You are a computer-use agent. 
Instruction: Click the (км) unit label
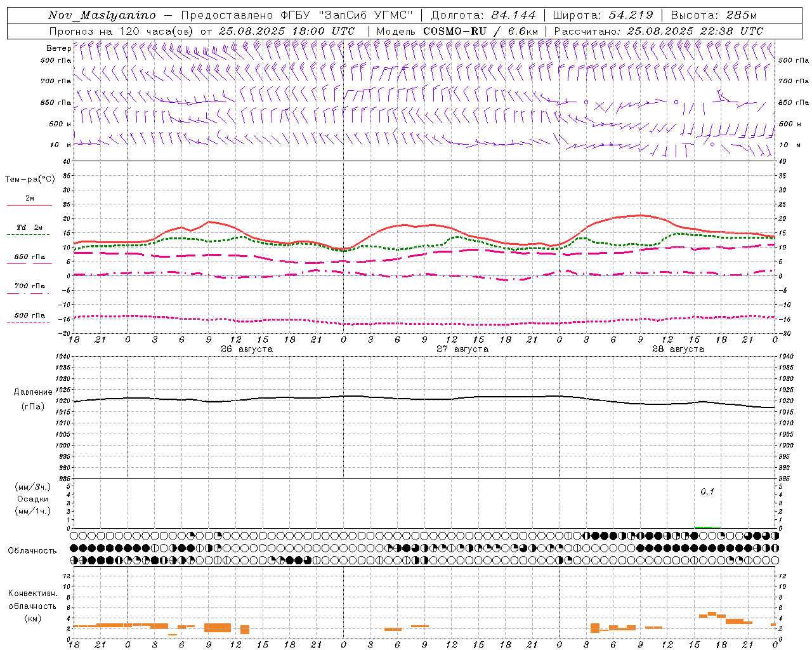tap(32, 618)
